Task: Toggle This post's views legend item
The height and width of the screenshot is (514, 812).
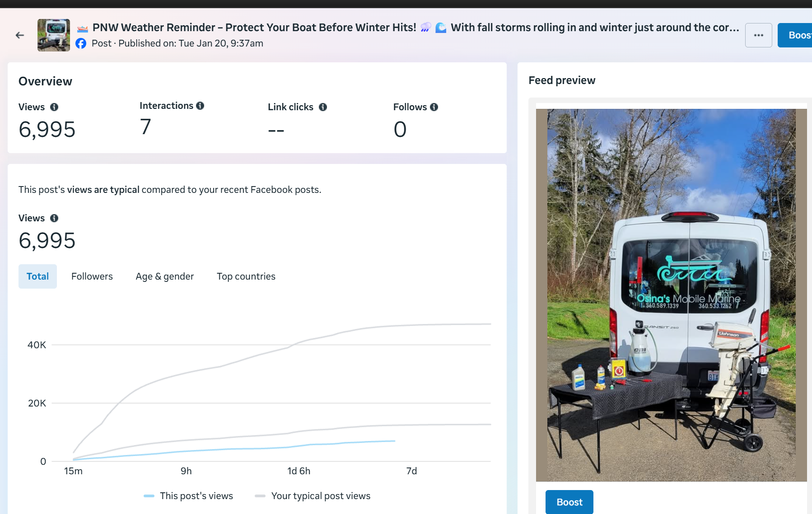Action: (188, 496)
